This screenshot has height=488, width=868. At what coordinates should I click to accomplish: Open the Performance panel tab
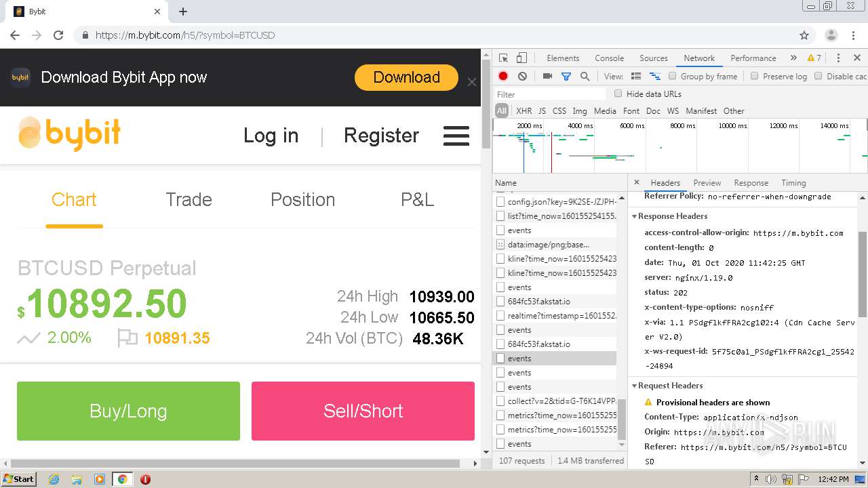(753, 58)
